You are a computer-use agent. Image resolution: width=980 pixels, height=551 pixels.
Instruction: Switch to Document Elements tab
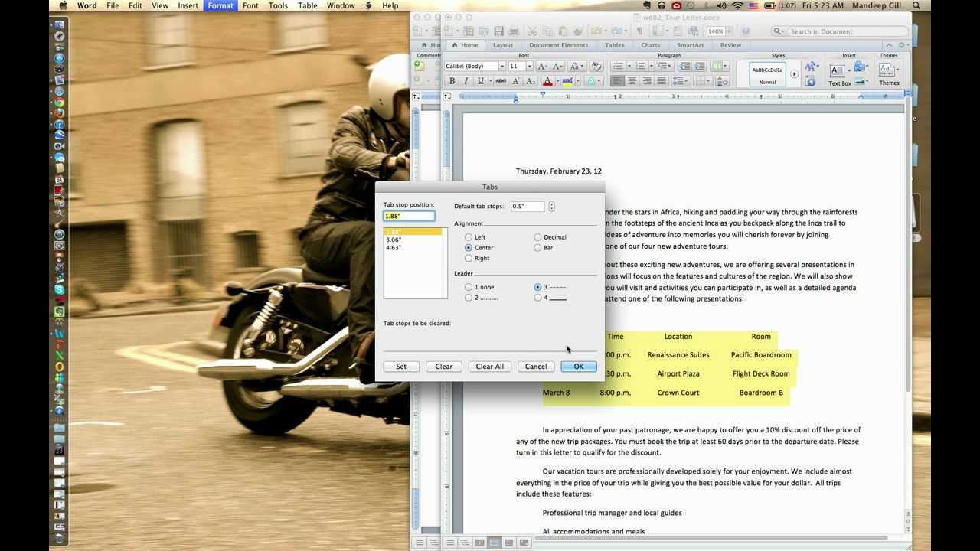coord(559,45)
